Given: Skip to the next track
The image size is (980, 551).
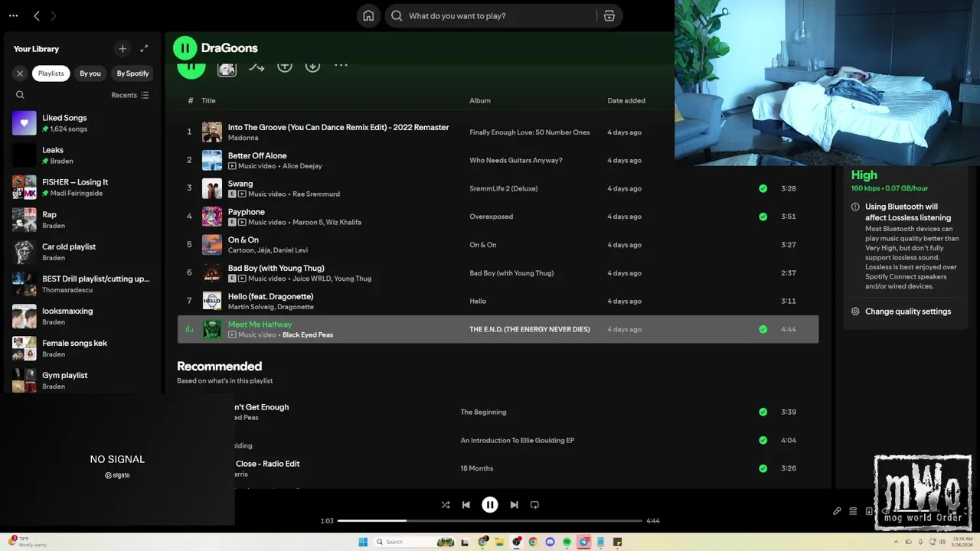Looking at the screenshot, I should coord(514,505).
